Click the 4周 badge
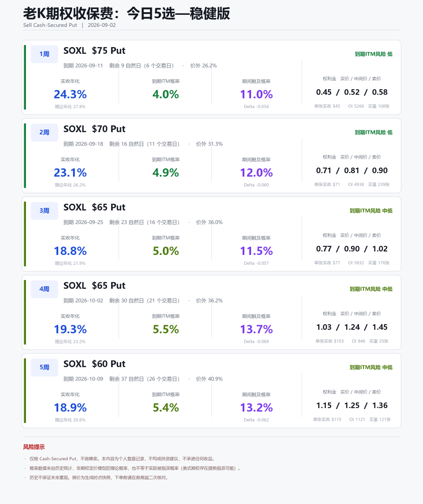 (x=44, y=289)
